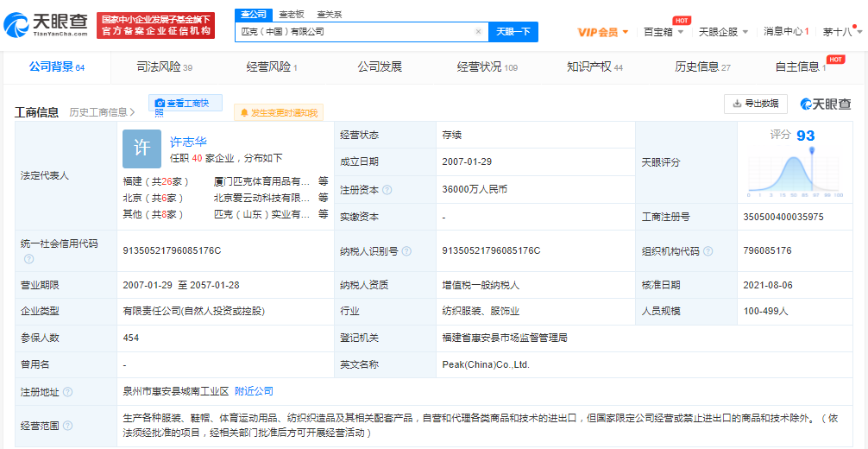Open the VIP会员 dropdown
The height and width of the screenshot is (449, 868).
(x=603, y=32)
